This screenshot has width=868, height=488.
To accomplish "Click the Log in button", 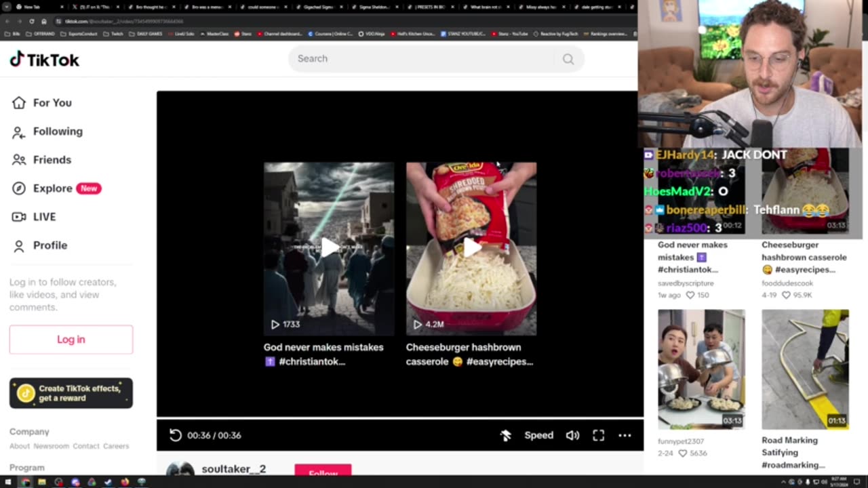I will (x=71, y=340).
